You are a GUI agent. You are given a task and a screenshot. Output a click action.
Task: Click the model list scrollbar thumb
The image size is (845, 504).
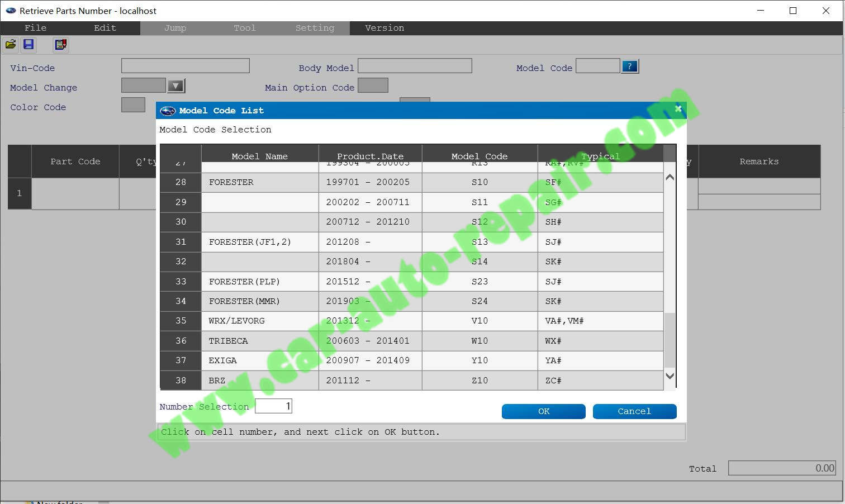coord(670,340)
